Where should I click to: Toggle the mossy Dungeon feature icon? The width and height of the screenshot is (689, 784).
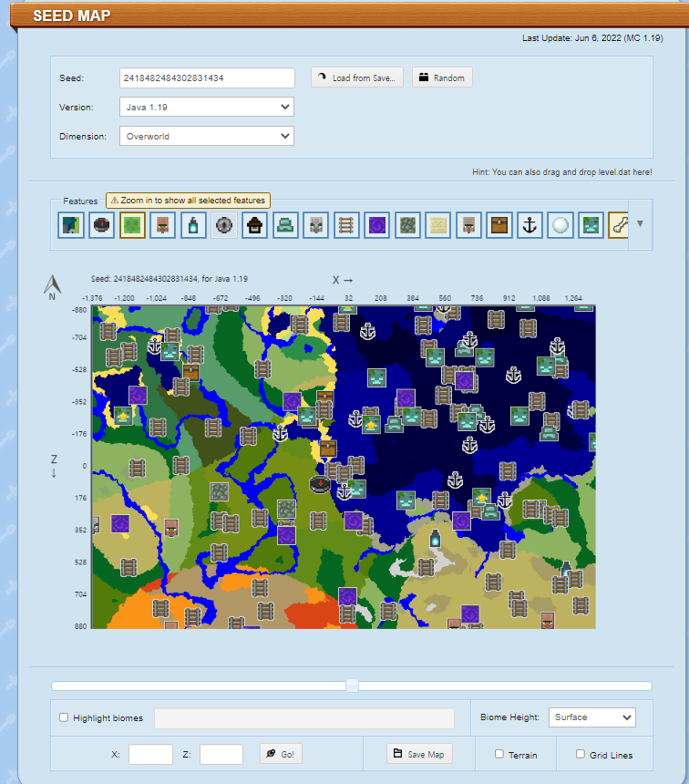tap(407, 225)
